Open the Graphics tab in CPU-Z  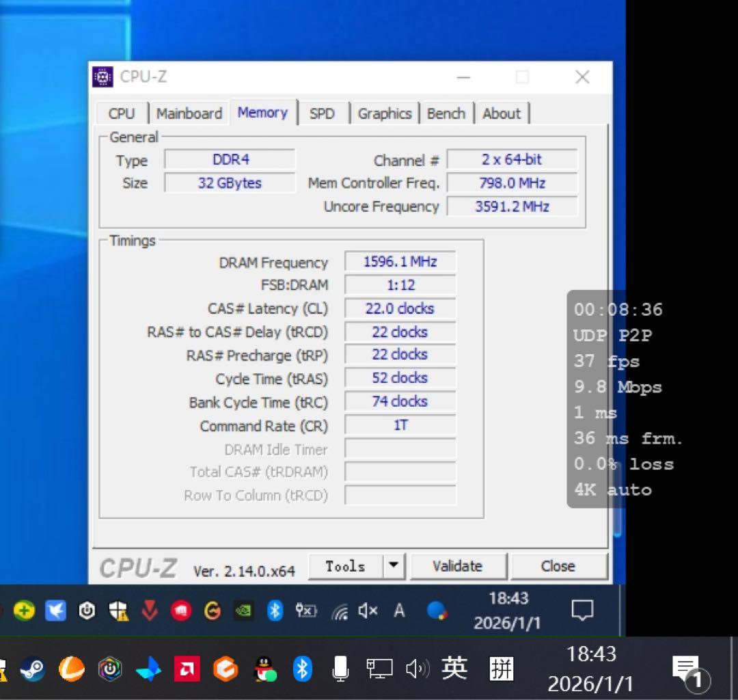click(x=385, y=113)
